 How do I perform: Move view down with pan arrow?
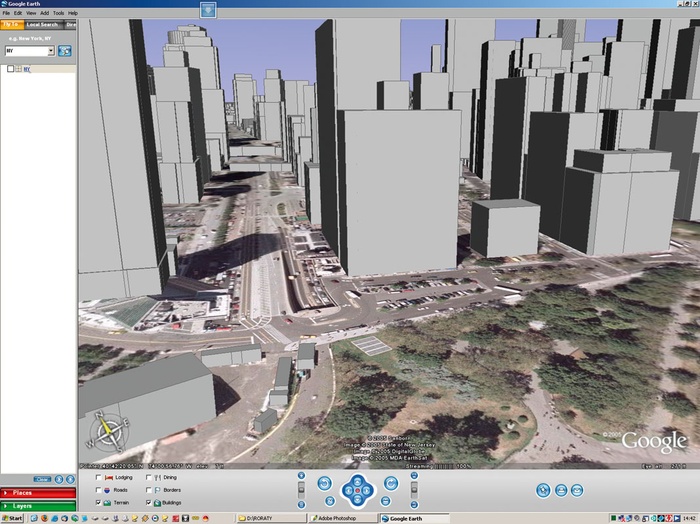coord(357,500)
